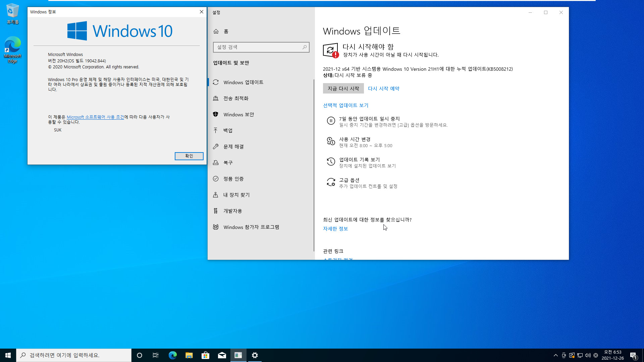Click 사용 시간 변경 text

click(355, 139)
